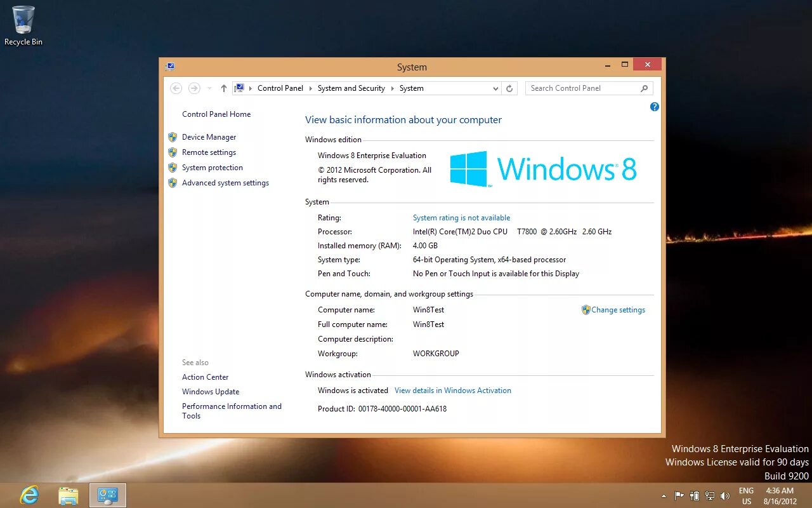Open the network tray icon

[x=710, y=496]
